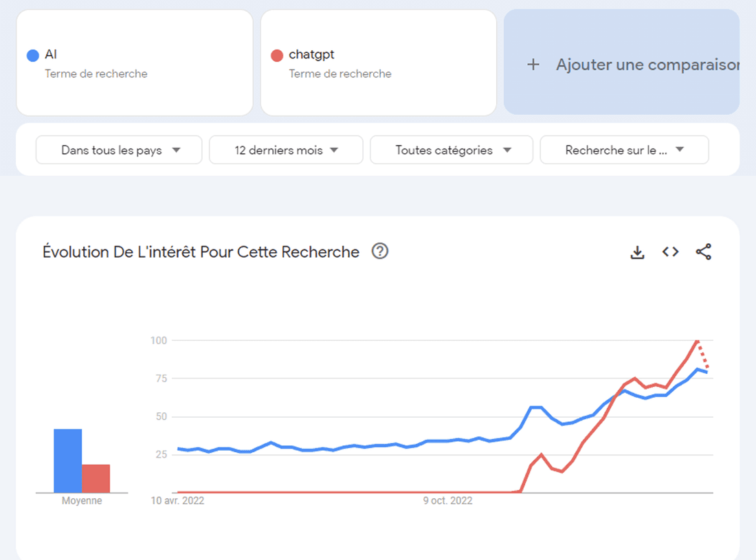
Task: Click the red chatgpt peak at 100
Action: [697, 341]
